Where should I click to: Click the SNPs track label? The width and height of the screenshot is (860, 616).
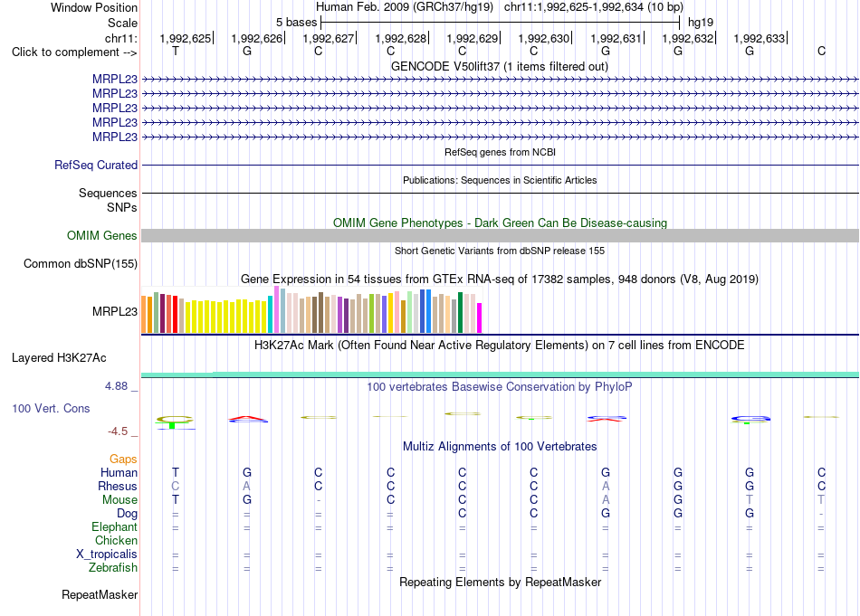pyautogui.click(x=122, y=208)
